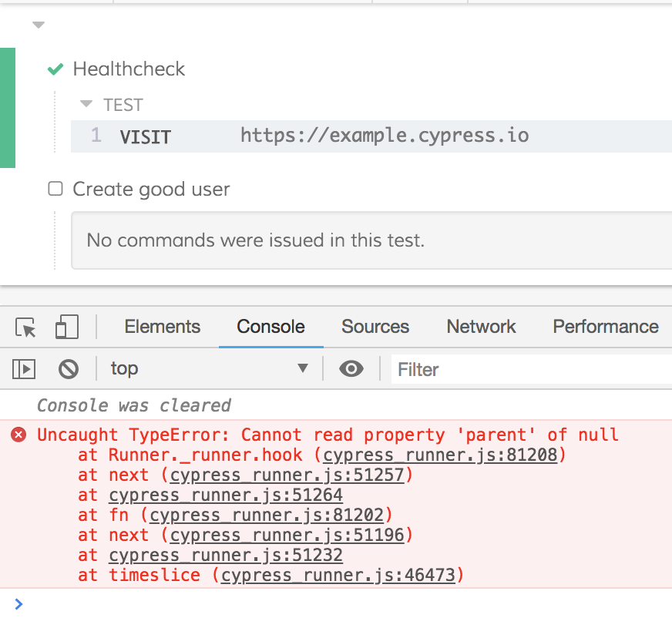Collapse the TEST commands section

coord(86,104)
